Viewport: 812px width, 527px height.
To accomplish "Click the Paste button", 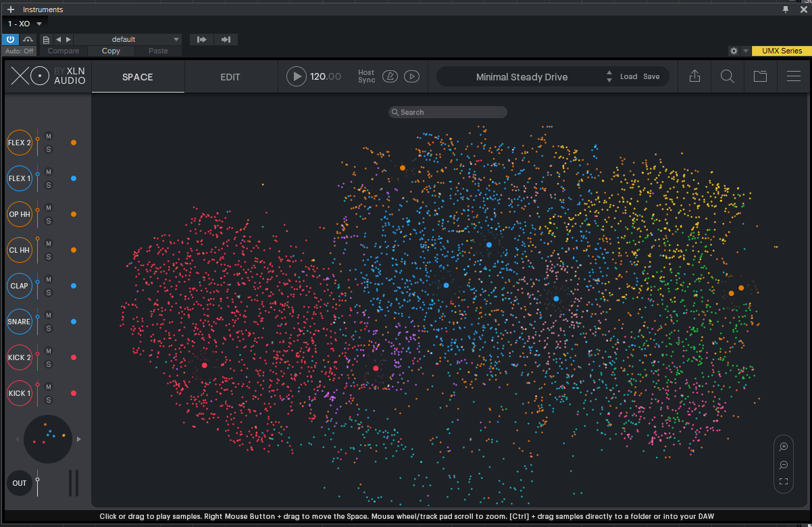I will point(158,51).
